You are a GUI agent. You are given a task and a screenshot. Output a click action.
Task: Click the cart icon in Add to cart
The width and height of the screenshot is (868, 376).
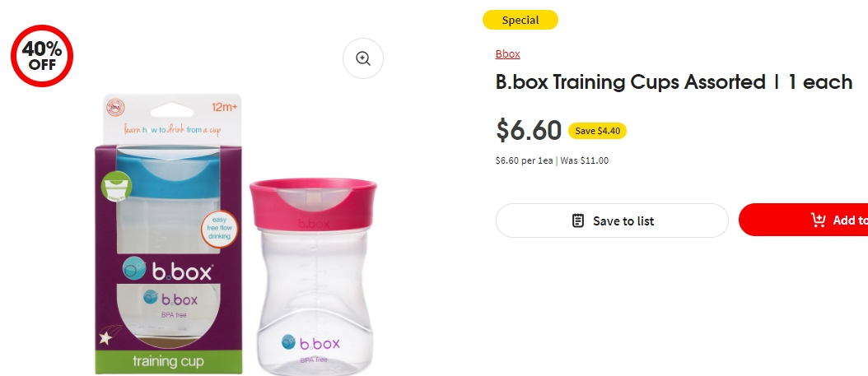[x=819, y=220]
